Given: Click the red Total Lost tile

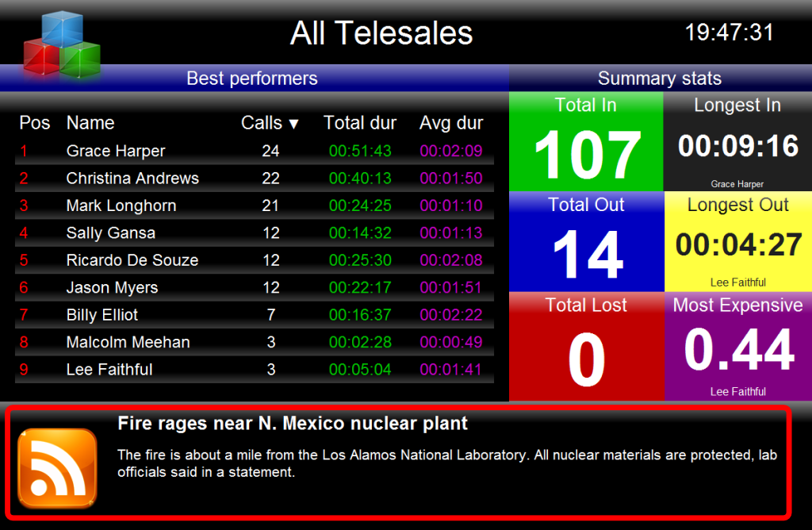Looking at the screenshot, I should pyautogui.click(x=586, y=346).
